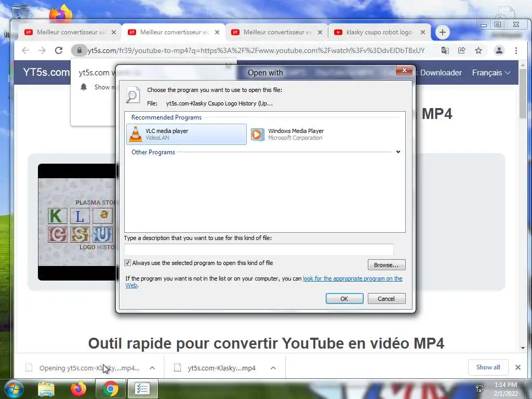
Task: Click the address bar URL
Action: pyautogui.click(x=256, y=50)
